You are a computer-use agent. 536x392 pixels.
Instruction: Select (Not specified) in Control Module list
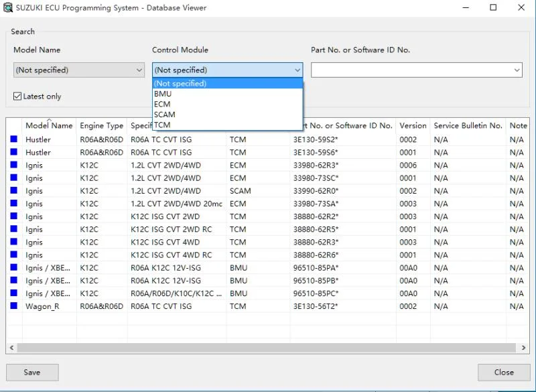228,83
